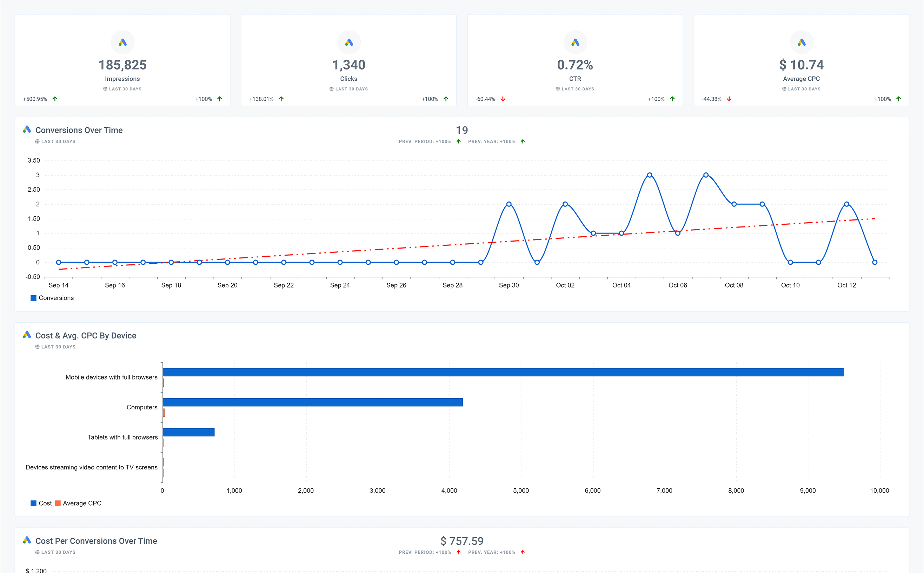Click the green up arrow next to +138.01%
The width and height of the screenshot is (924, 573).
coord(281,99)
